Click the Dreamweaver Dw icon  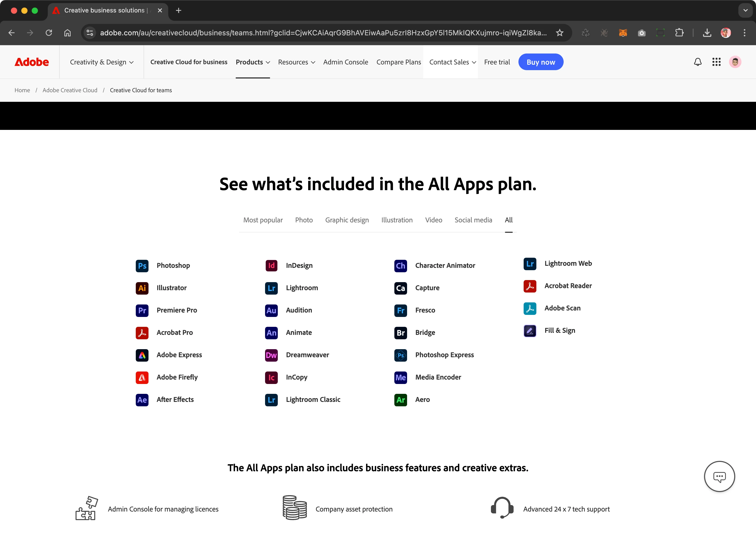[271, 355]
